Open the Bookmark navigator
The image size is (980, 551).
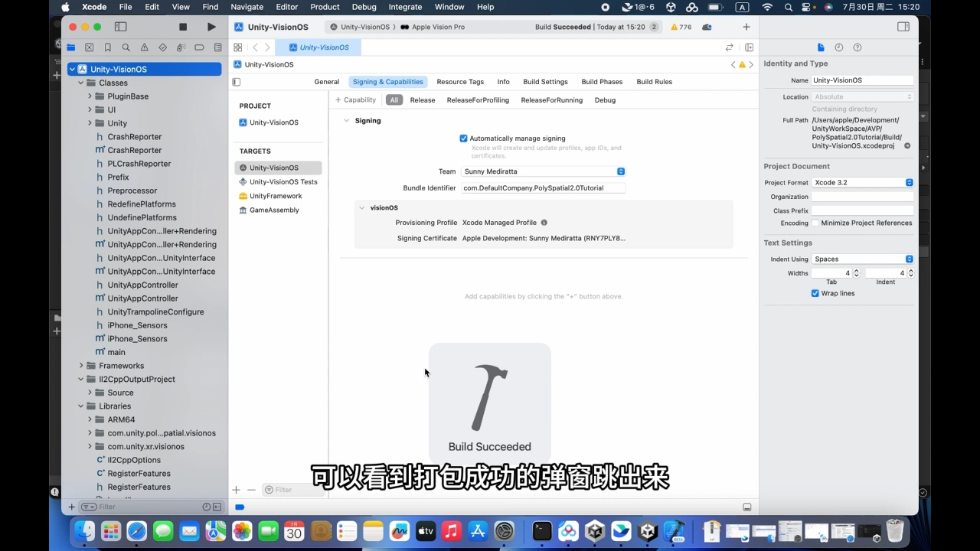point(108,47)
